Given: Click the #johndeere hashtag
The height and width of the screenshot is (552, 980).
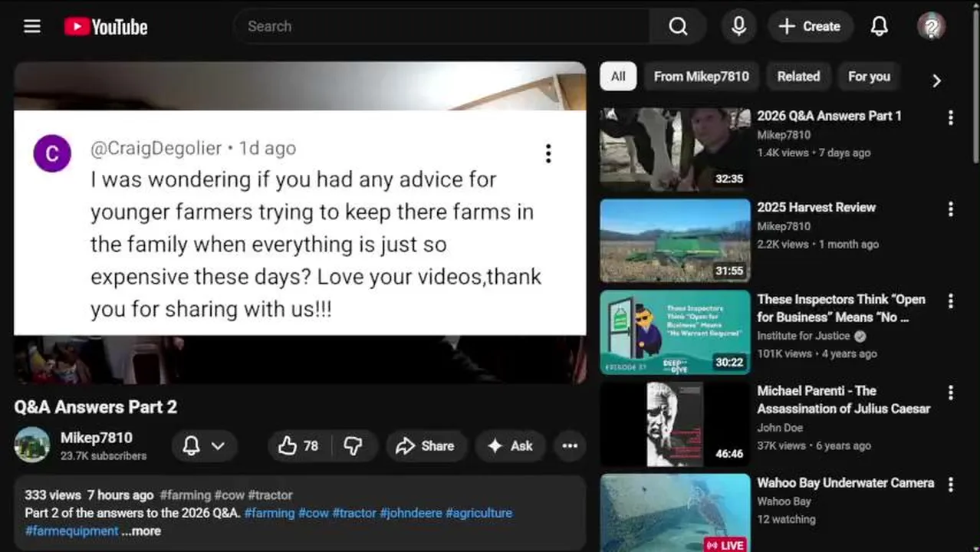Looking at the screenshot, I should pos(410,513).
